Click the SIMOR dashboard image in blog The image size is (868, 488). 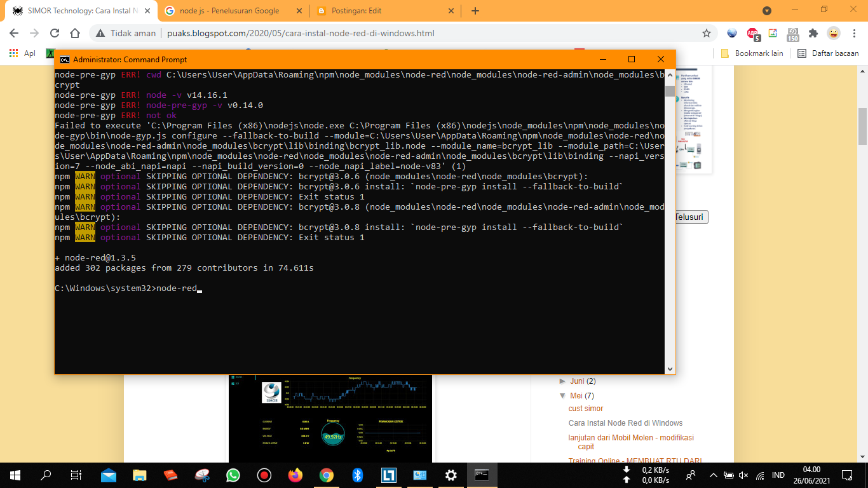tap(330, 418)
